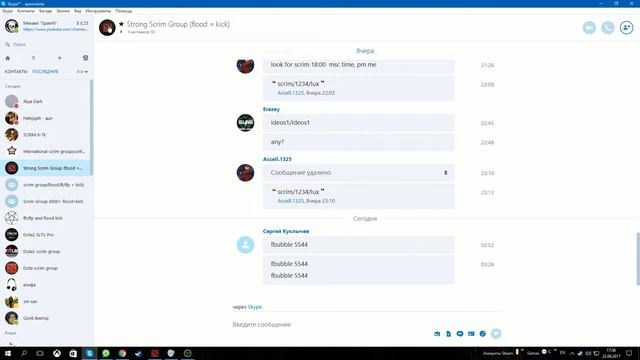Open the dial pad icon
The height and width of the screenshot is (360, 640).
tap(33, 58)
